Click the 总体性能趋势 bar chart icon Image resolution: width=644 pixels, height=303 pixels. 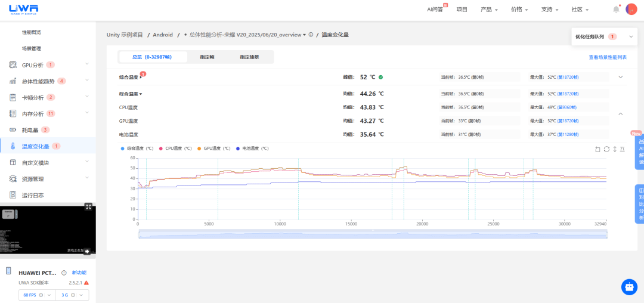click(x=13, y=81)
